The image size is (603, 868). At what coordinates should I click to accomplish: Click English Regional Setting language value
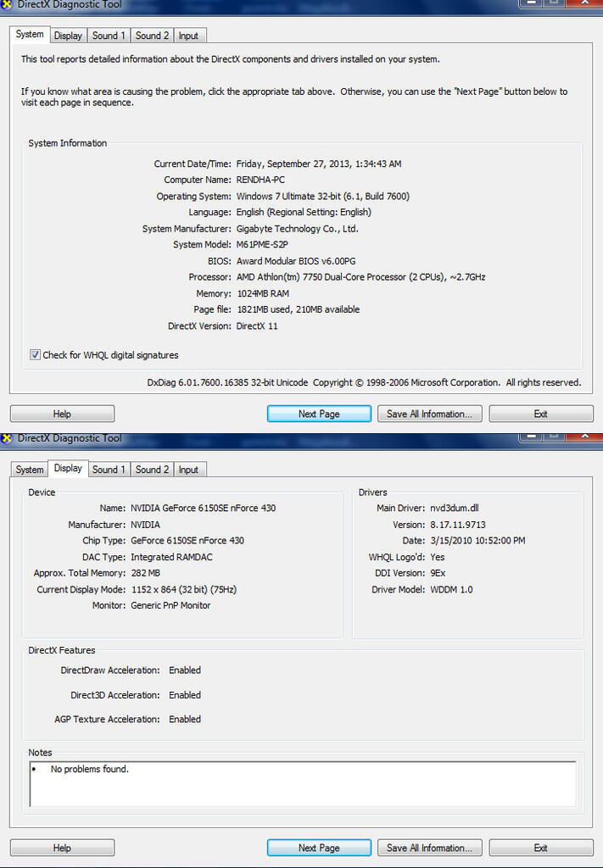(x=304, y=213)
